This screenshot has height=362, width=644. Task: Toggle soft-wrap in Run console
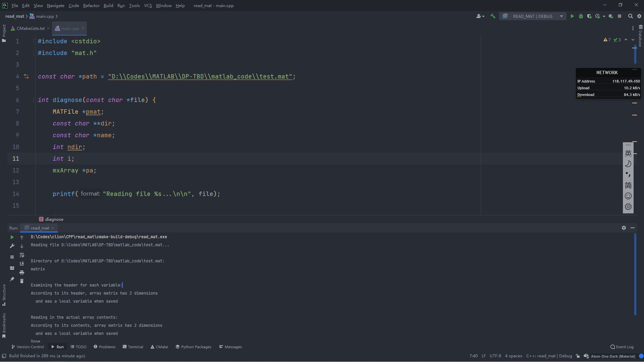22,255
